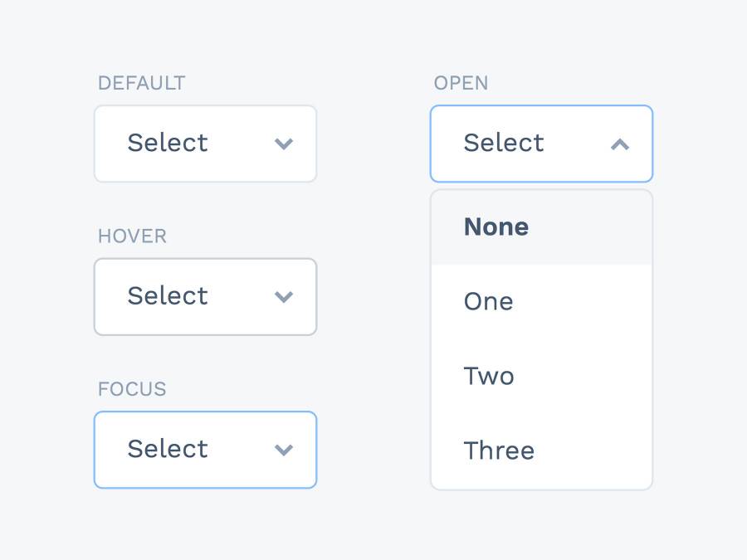Click the HOVER label text
This screenshot has height=560, width=747.
pyautogui.click(x=132, y=236)
